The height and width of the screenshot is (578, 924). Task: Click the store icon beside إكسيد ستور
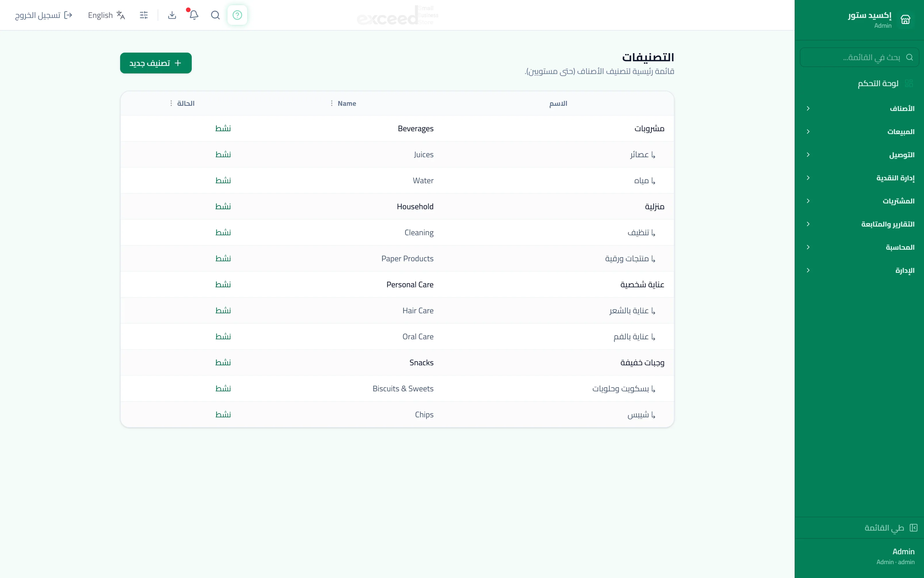(905, 19)
